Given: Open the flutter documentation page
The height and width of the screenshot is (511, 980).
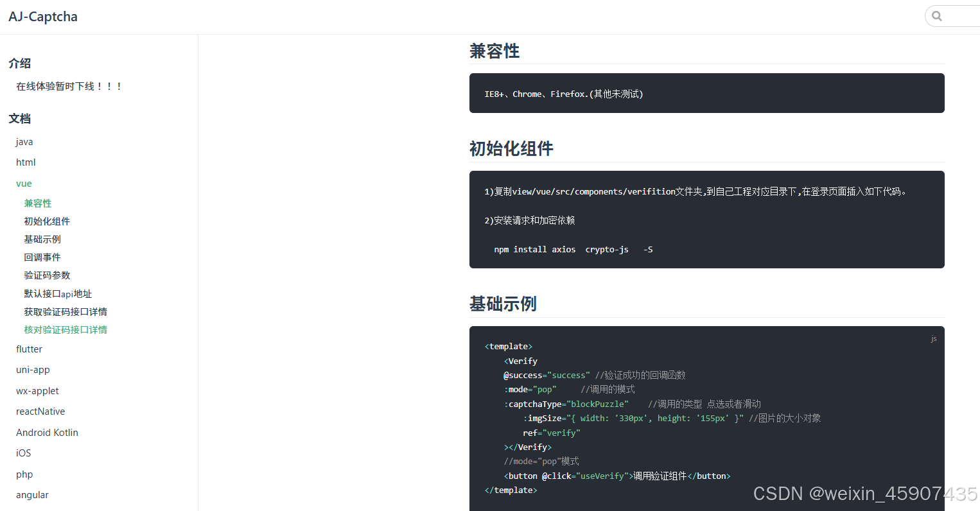Looking at the screenshot, I should click(x=29, y=349).
